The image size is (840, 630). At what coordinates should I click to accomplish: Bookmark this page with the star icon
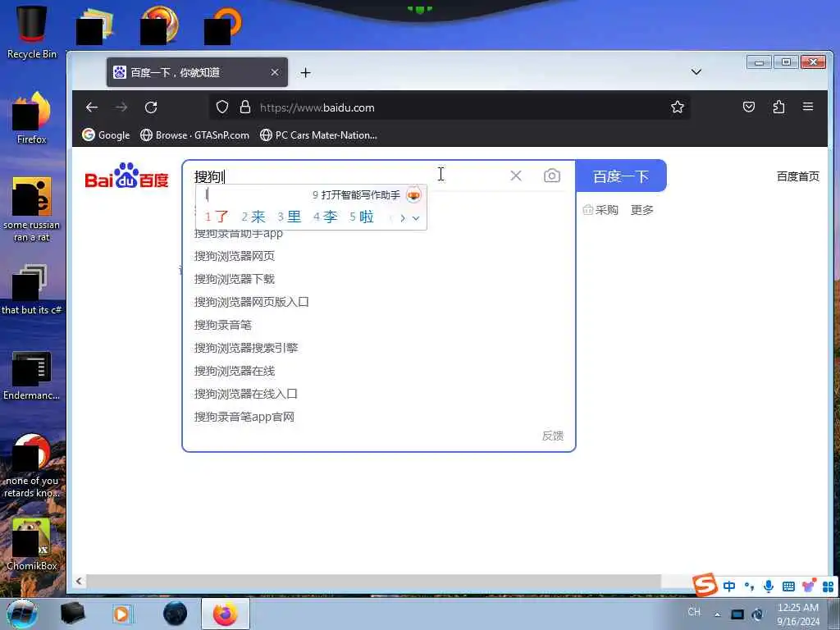coord(677,107)
